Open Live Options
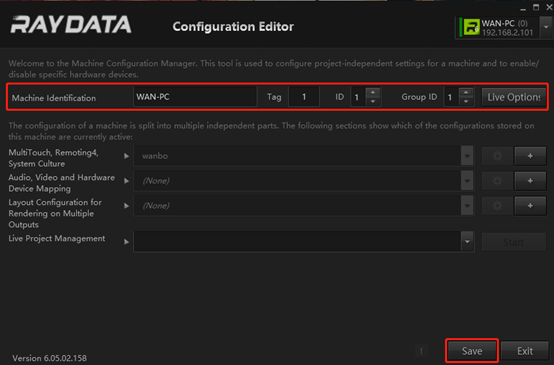Screen dimensions: 554x365 tap(514, 97)
